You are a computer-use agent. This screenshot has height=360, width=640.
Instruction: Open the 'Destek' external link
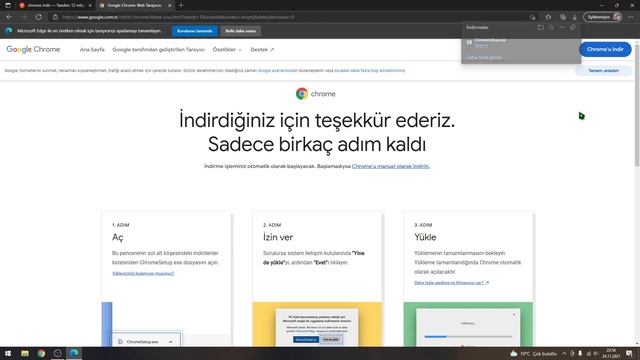(262, 49)
